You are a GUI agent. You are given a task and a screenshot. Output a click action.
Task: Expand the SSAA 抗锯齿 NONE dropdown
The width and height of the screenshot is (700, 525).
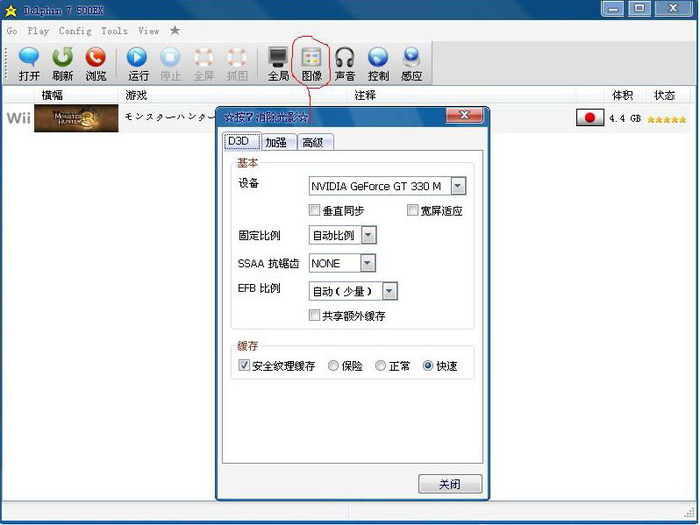[367, 263]
